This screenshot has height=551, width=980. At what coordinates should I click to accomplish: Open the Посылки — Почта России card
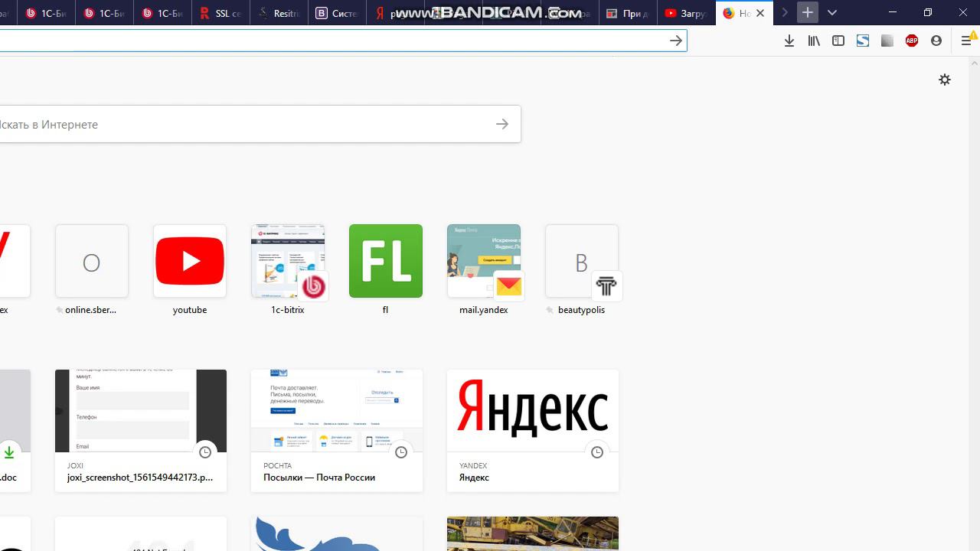pyautogui.click(x=337, y=431)
